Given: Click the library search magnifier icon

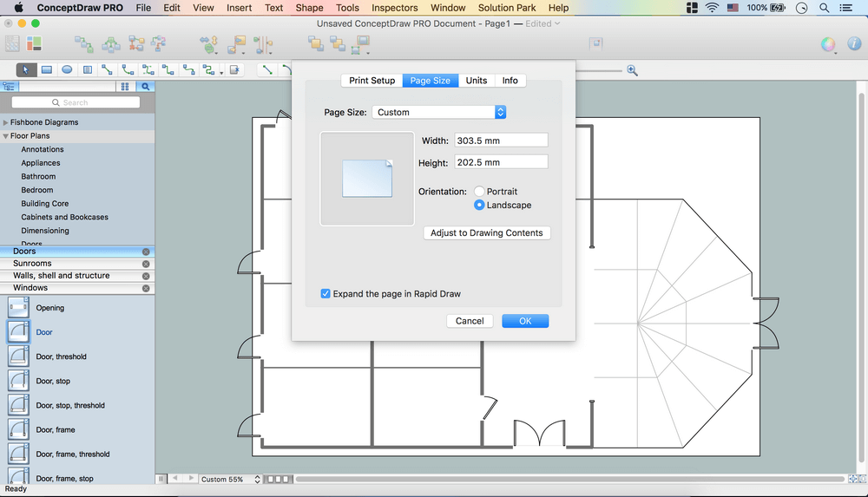Looking at the screenshot, I should click(146, 87).
